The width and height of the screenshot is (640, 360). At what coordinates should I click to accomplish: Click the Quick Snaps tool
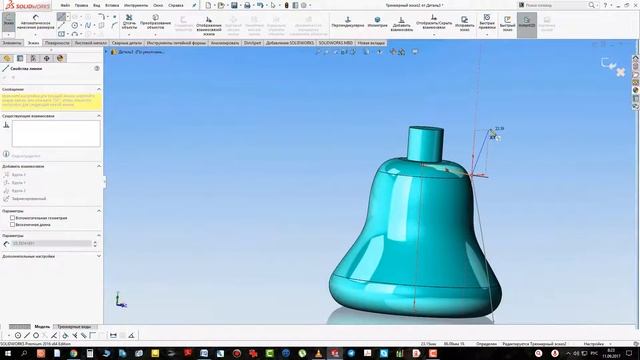coord(487,21)
